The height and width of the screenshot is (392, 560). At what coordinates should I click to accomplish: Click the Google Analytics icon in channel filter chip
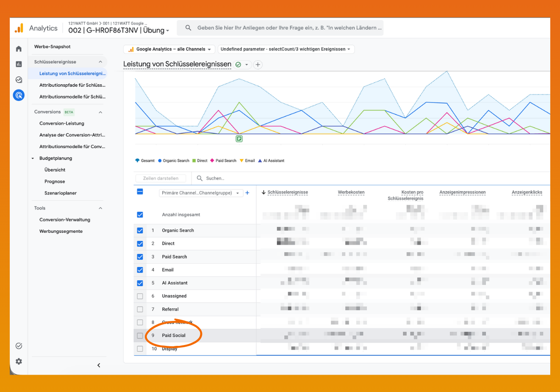click(131, 49)
